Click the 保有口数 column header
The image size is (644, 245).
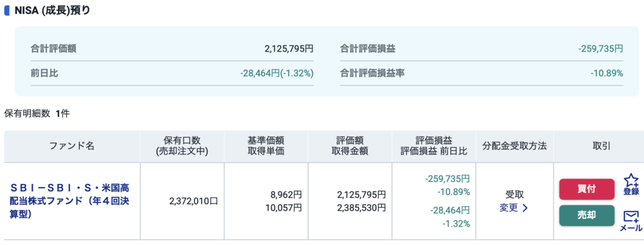[x=182, y=146]
